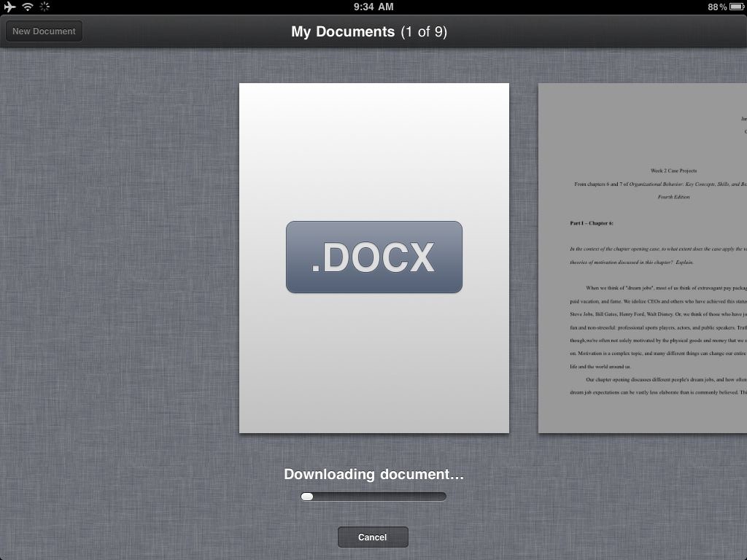Image resolution: width=747 pixels, height=560 pixels.
Task: Tap the airplane mode status icon
Action: (9, 7)
